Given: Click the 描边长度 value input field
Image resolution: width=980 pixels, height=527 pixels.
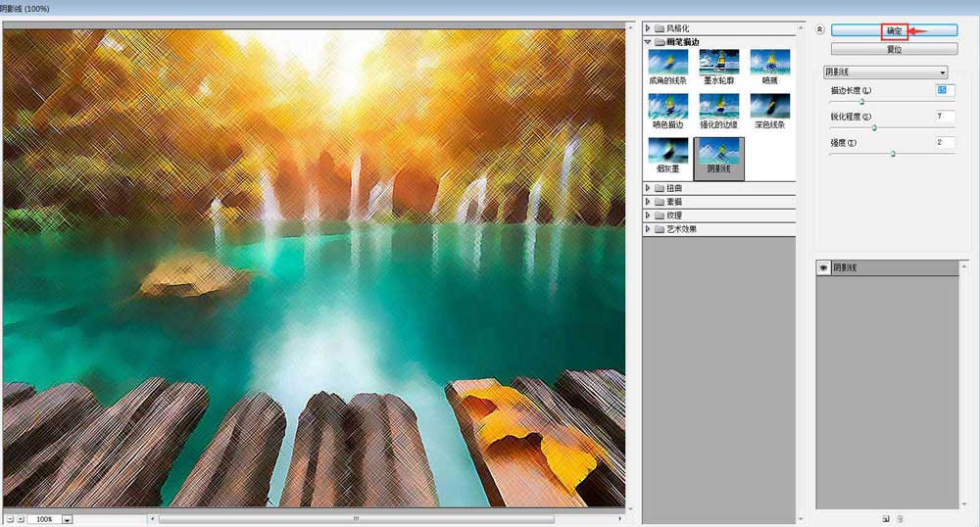Looking at the screenshot, I should pos(945,90).
